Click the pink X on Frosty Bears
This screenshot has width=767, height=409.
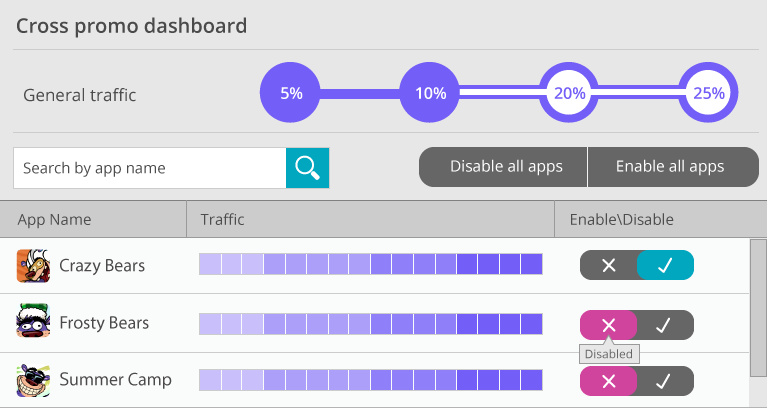click(609, 325)
